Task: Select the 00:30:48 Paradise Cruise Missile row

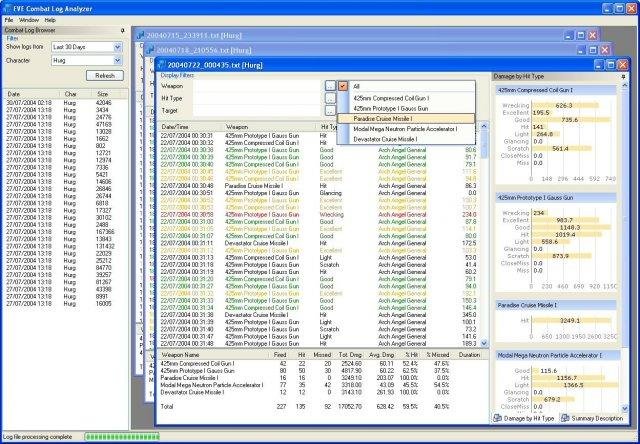Action: click(318, 186)
